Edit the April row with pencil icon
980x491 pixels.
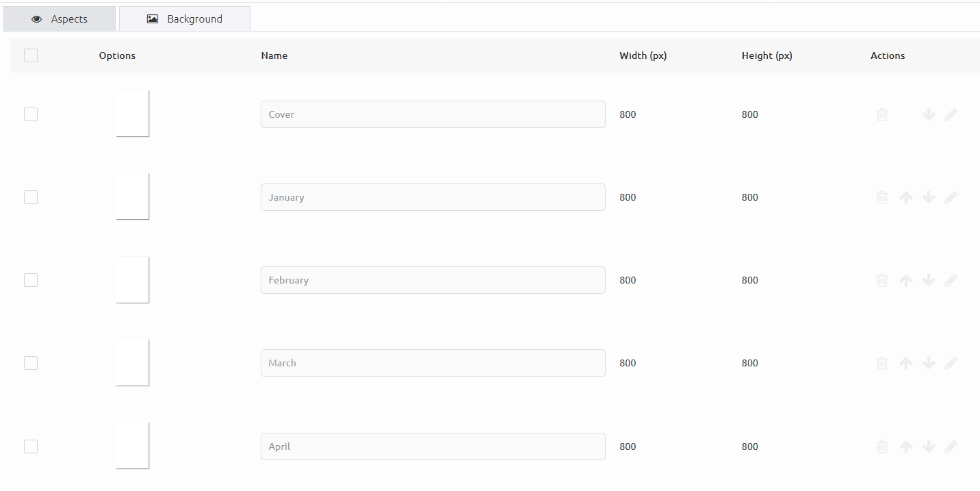click(951, 446)
